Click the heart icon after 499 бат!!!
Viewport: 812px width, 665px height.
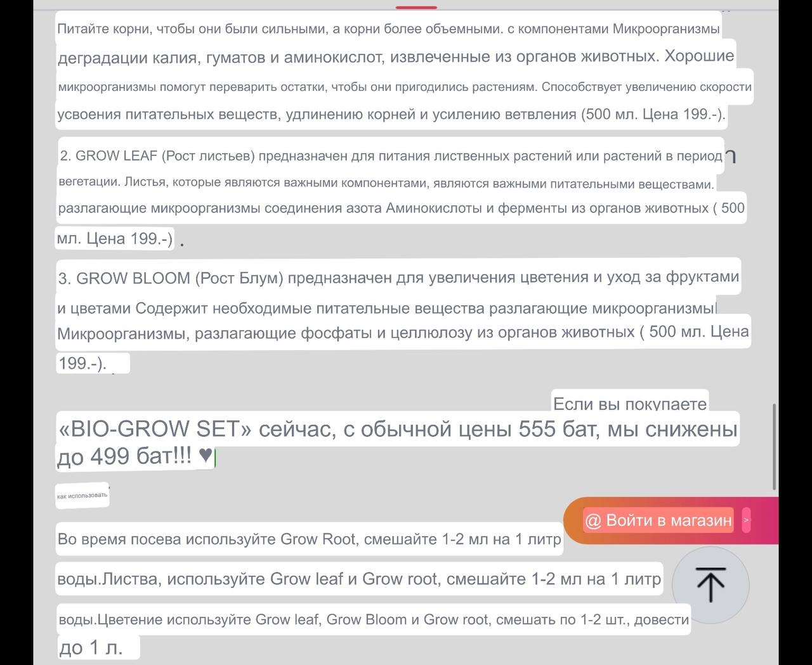(205, 455)
